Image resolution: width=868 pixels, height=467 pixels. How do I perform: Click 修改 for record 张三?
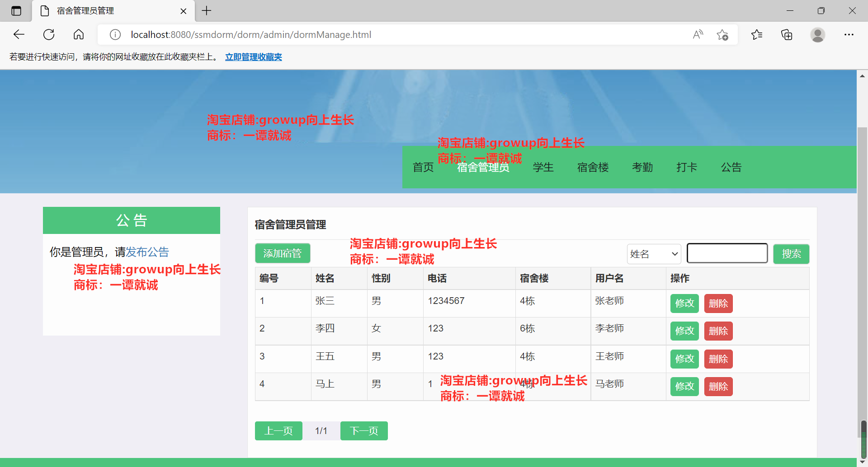(684, 304)
